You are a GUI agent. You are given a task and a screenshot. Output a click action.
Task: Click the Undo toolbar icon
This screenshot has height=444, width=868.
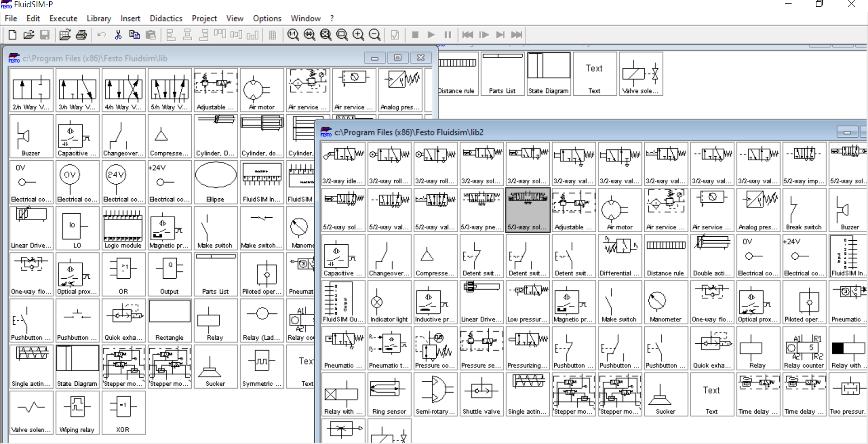pos(102,35)
